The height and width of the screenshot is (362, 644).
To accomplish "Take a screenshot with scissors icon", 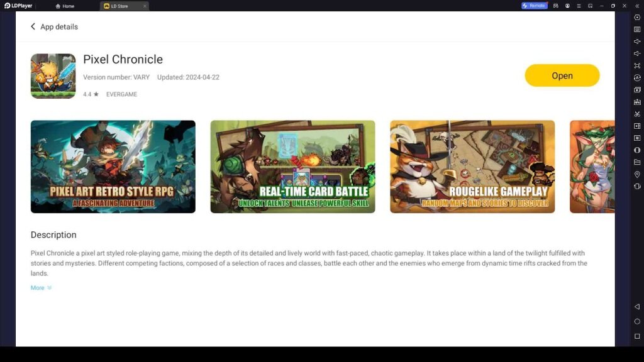I will click(x=637, y=114).
